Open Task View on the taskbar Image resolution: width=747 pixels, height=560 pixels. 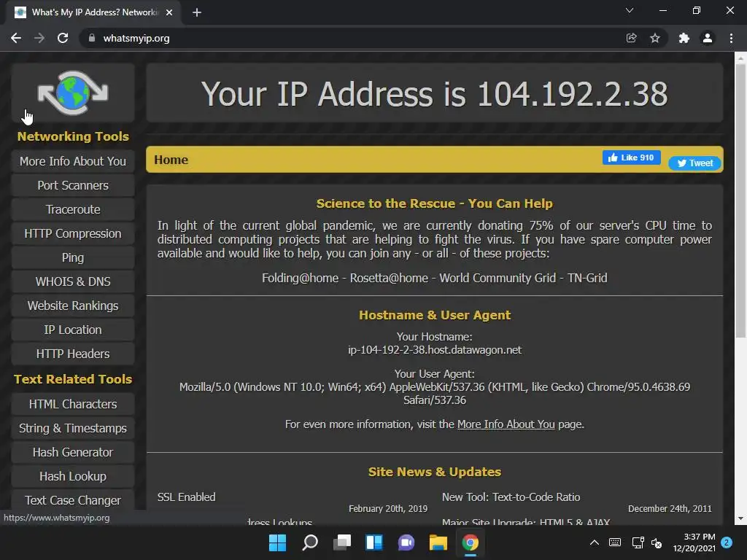click(x=342, y=542)
